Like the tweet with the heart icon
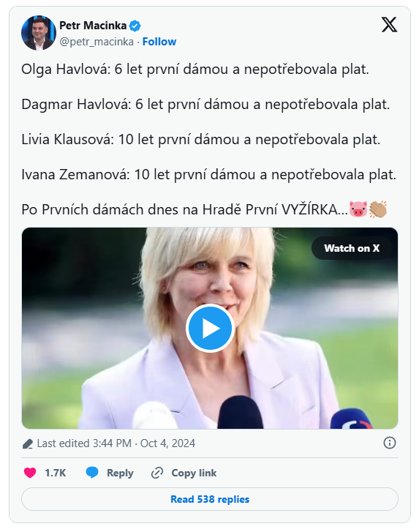The width and height of the screenshot is (419, 532). tap(30, 473)
